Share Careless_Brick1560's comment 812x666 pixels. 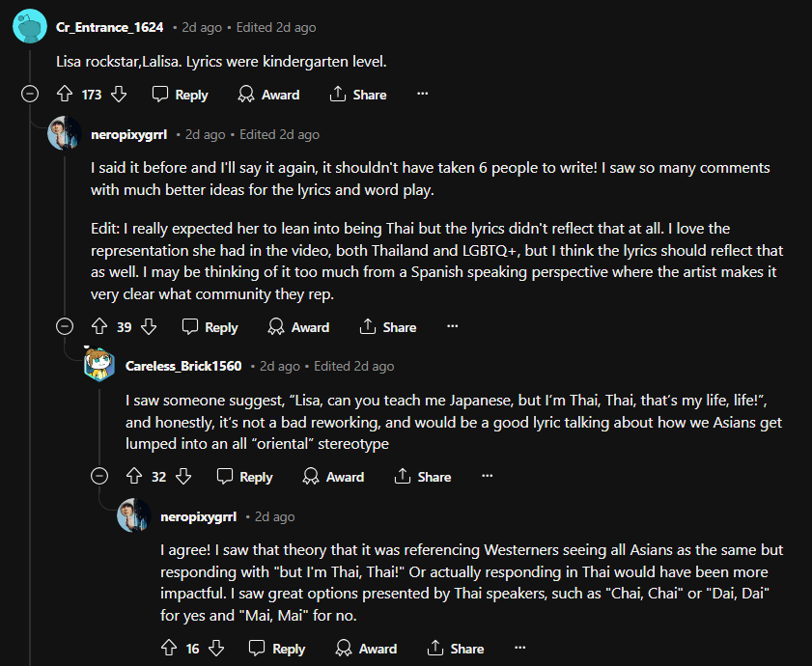422,477
